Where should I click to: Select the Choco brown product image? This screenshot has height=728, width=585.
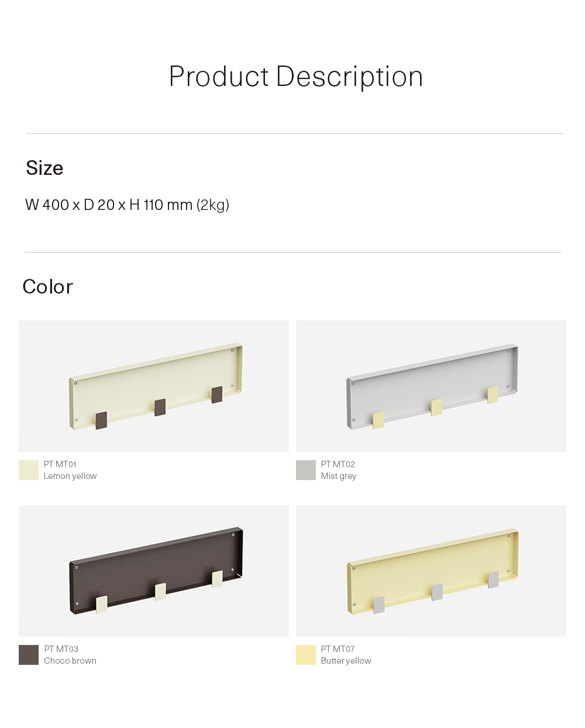tap(154, 571)
